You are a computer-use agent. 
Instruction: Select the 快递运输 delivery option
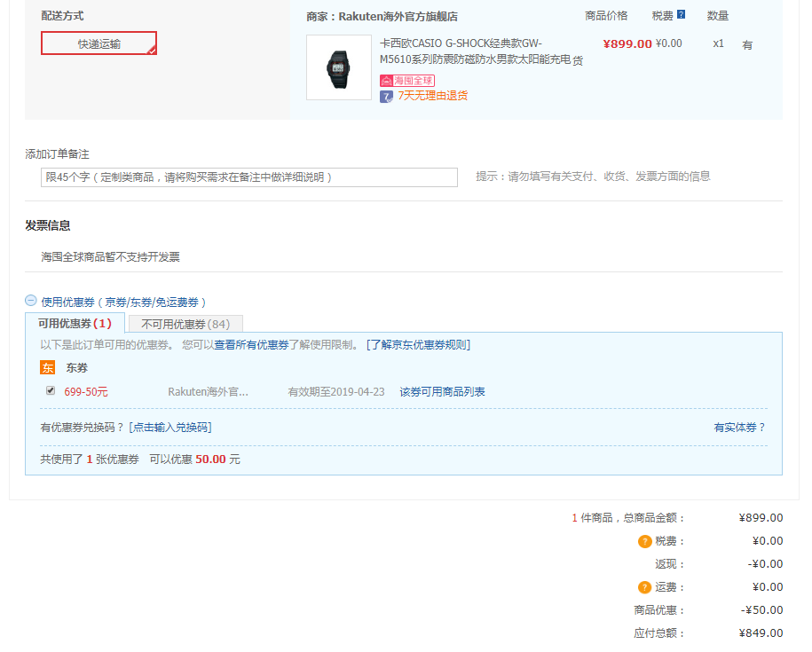pos(99,43)
